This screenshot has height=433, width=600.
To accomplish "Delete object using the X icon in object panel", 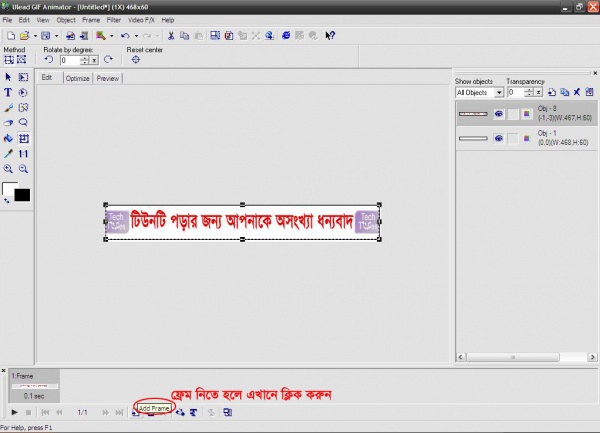I will (x=577, y=92).
